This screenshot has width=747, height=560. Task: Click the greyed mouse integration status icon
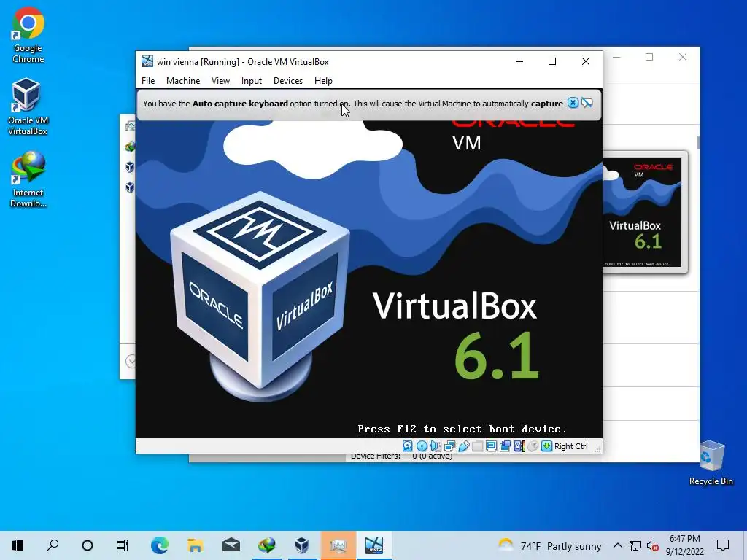[x=533, y=446]
